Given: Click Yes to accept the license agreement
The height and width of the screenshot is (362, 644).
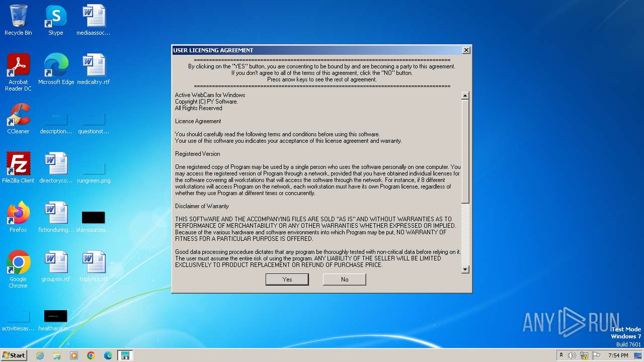Looking at the screenshot, I should 287,279.
